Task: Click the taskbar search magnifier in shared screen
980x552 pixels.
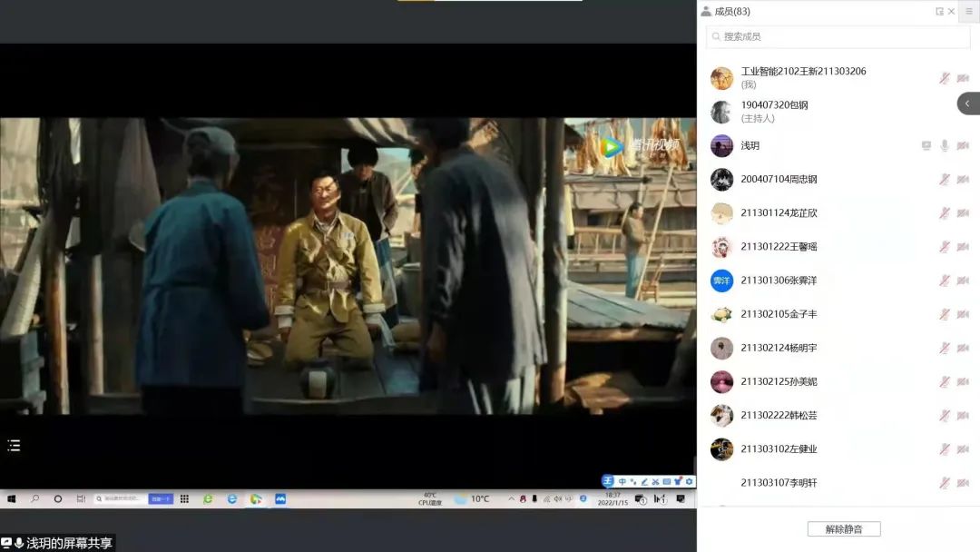Action: click(35, 498)
